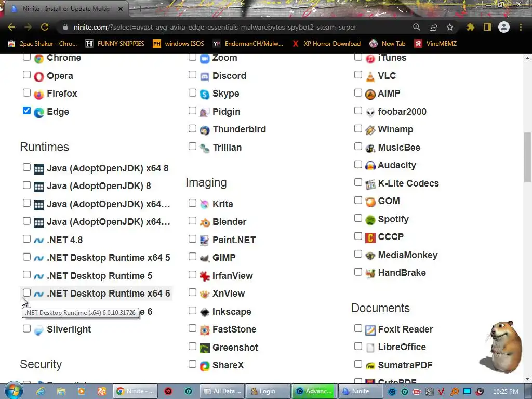This screenshot has height=399, width=532.
Task: Open the Windows Start menu
Action: 14,391
